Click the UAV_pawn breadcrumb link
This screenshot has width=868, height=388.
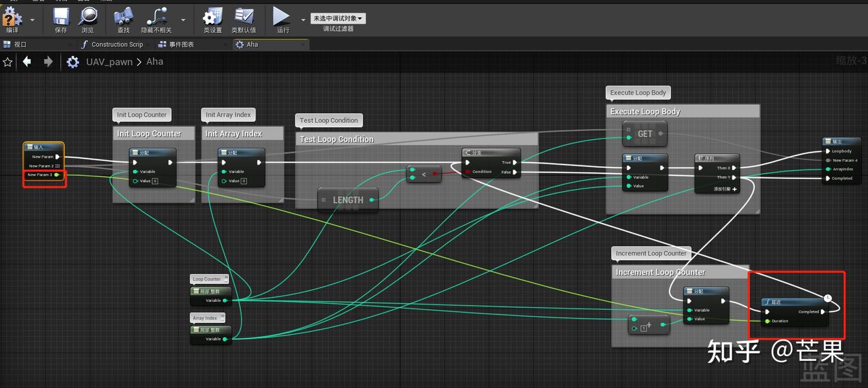(x=109, y=62)
